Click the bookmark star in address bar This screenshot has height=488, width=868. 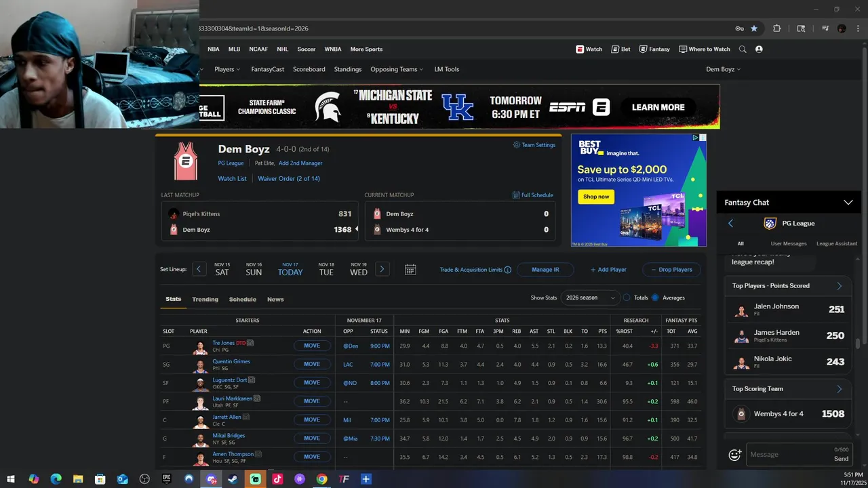[x=754, y=28]
